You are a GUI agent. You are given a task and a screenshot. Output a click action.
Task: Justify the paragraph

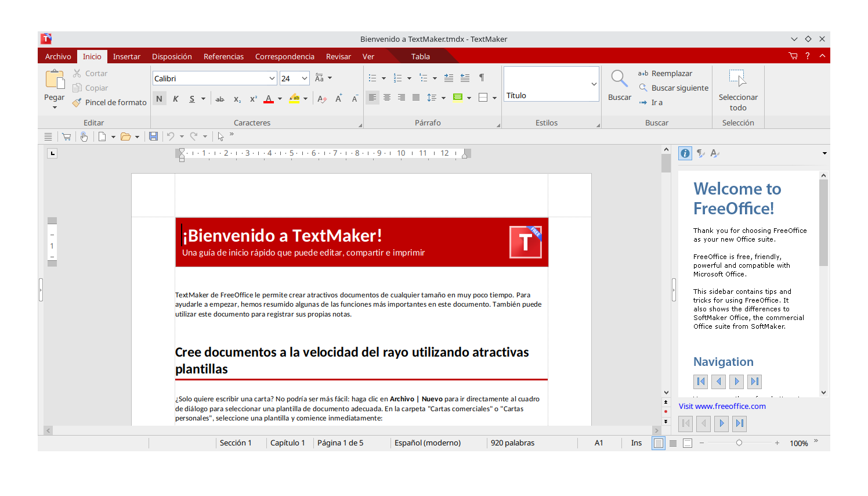click(416, 98)
